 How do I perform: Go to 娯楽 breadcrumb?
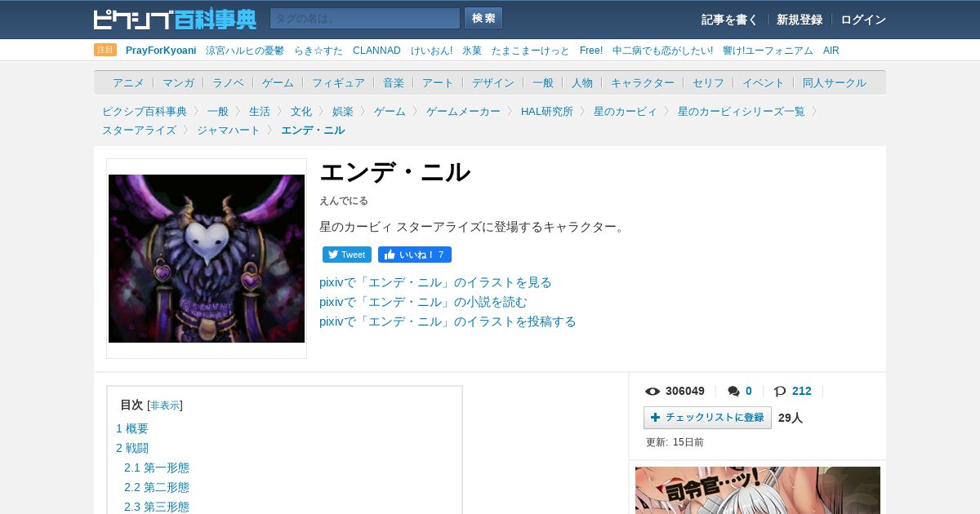pyautogui.click(x=343, y=111)
